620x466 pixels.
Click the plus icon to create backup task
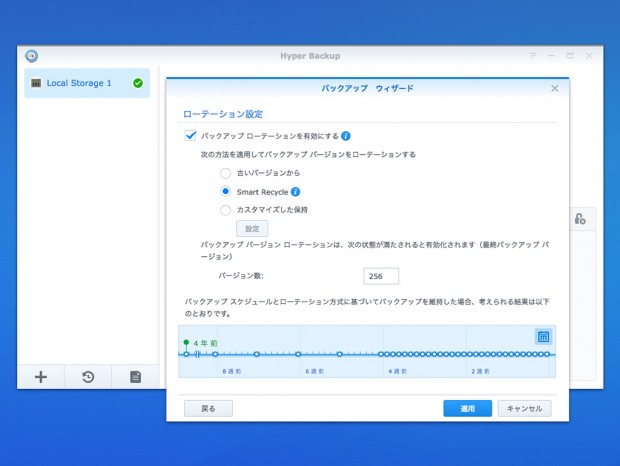point(41,377)
